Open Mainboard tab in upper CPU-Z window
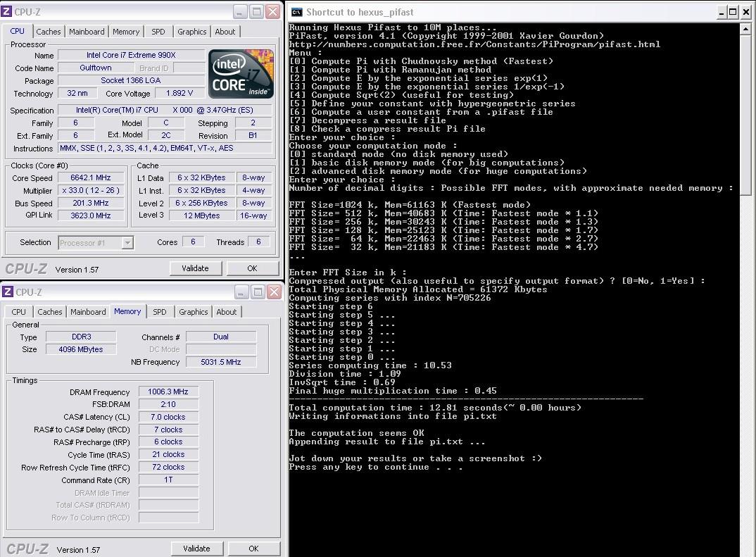The width and height of the screenshot is (756, 557). (x=87, y=32)
